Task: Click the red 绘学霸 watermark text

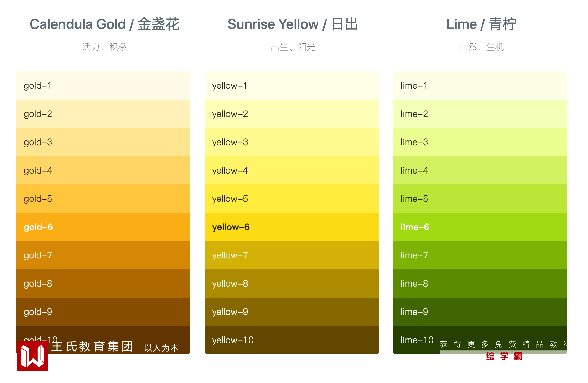Action: coord(504,356)
